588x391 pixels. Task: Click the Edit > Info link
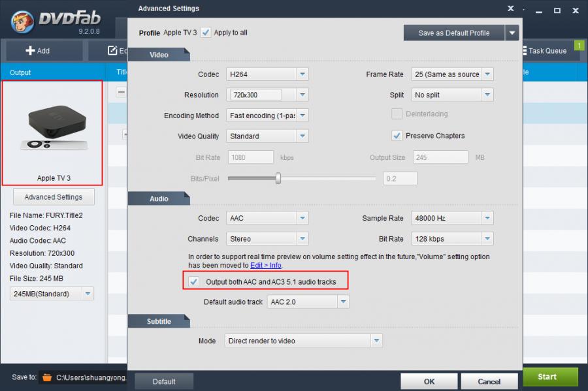267,266
